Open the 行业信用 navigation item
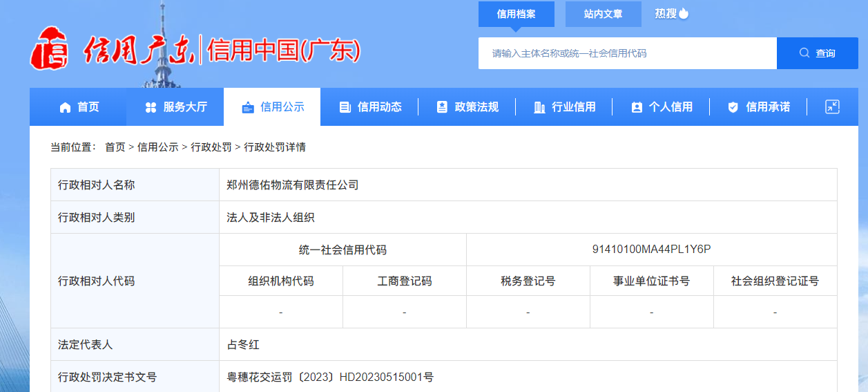 [x=564, y=107]
